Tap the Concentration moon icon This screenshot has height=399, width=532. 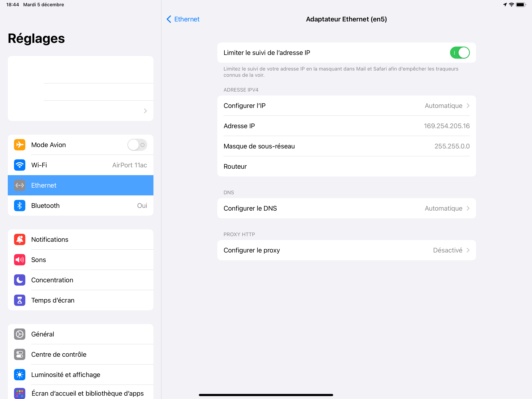pos(19,280)
